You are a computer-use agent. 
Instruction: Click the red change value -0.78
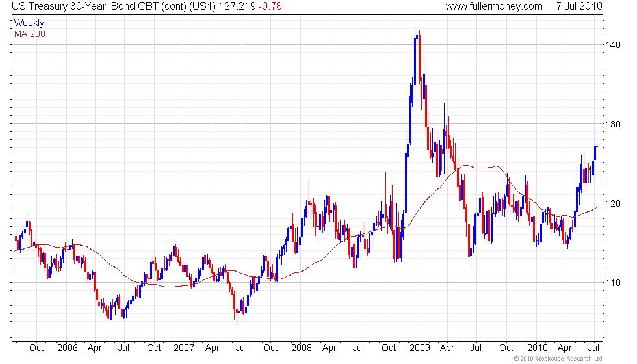pos(270,6)
